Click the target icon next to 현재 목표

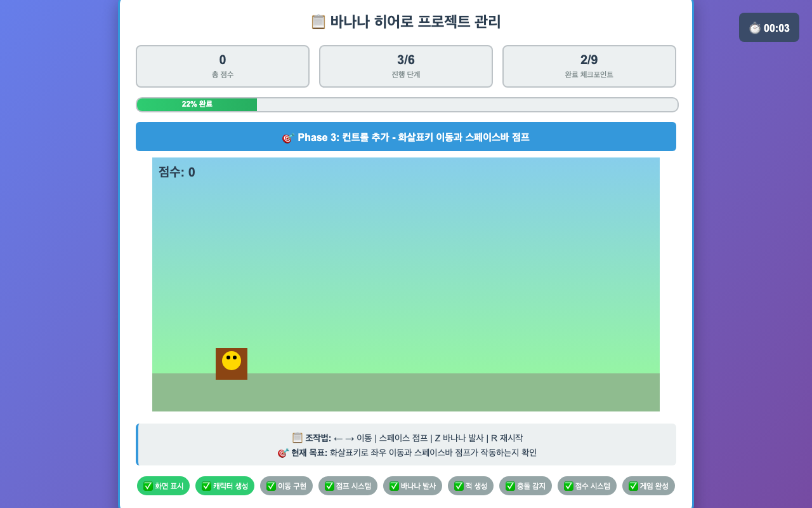[283, 453]
